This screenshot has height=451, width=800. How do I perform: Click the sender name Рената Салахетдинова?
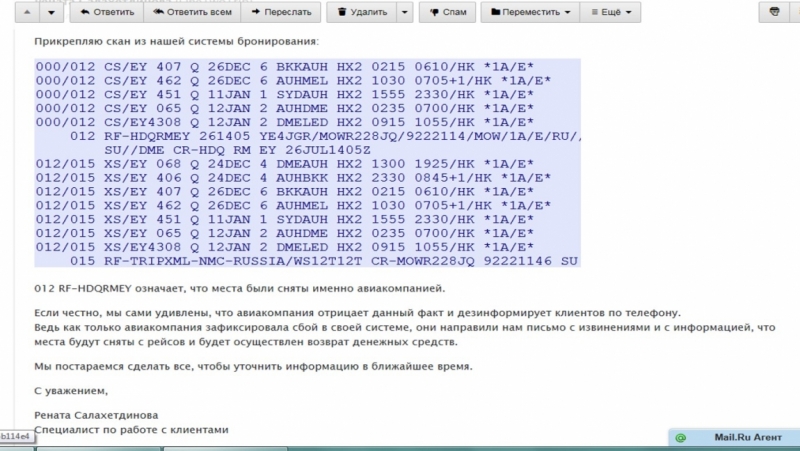click(x=96, y=414)
